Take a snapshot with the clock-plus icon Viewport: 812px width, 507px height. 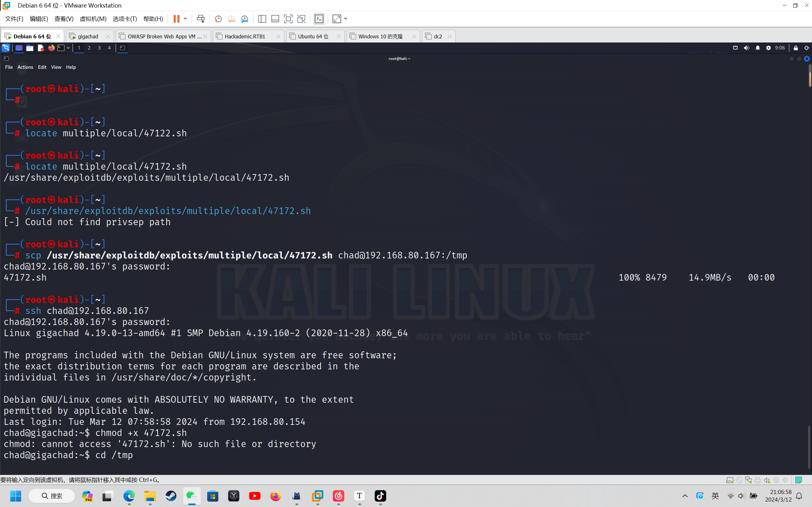pos(218,19)
